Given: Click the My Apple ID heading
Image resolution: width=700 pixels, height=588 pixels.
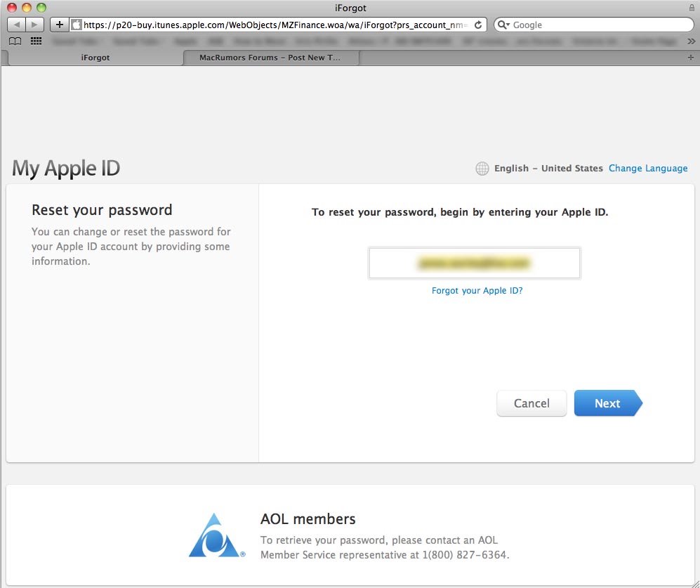Looking at the screenshot, I should 66,169.
